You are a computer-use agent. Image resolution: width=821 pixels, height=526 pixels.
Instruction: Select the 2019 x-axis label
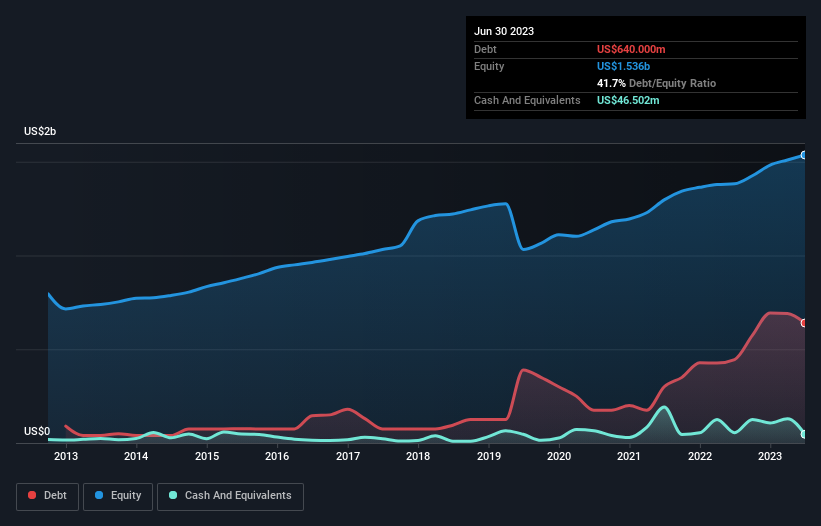[x=489, y=457]
